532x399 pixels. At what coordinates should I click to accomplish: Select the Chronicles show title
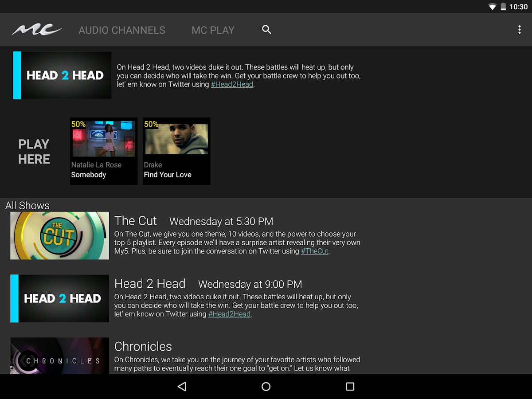point(143,347)
